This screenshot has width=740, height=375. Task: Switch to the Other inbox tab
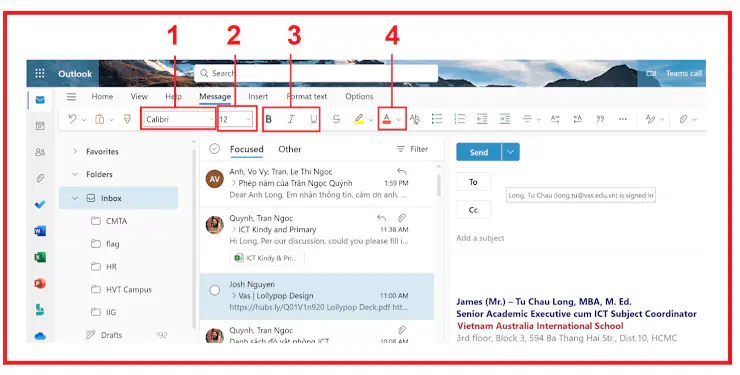290,149
